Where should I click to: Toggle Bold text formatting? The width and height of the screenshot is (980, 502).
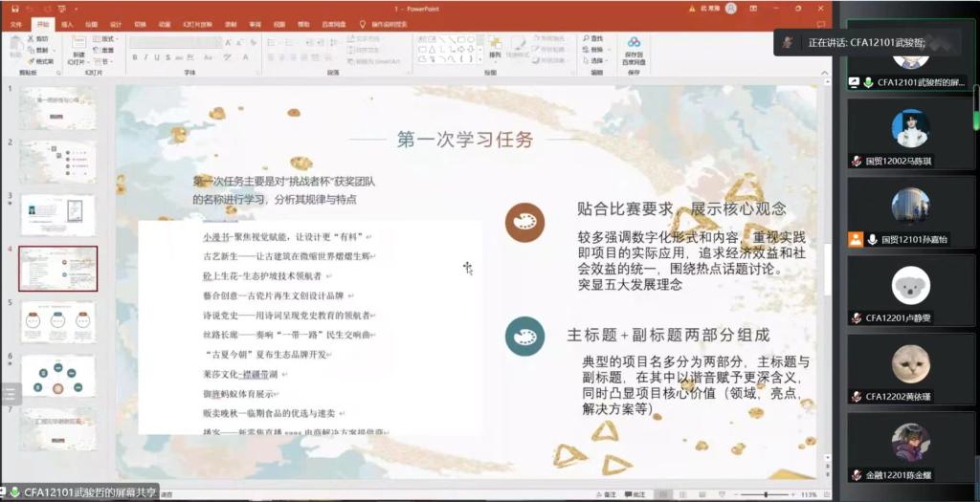click(134, 57)
